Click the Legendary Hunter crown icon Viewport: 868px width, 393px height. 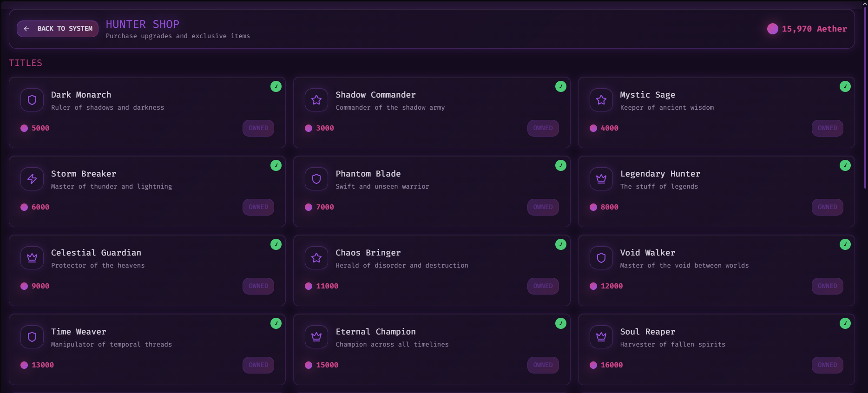[601, 179]
